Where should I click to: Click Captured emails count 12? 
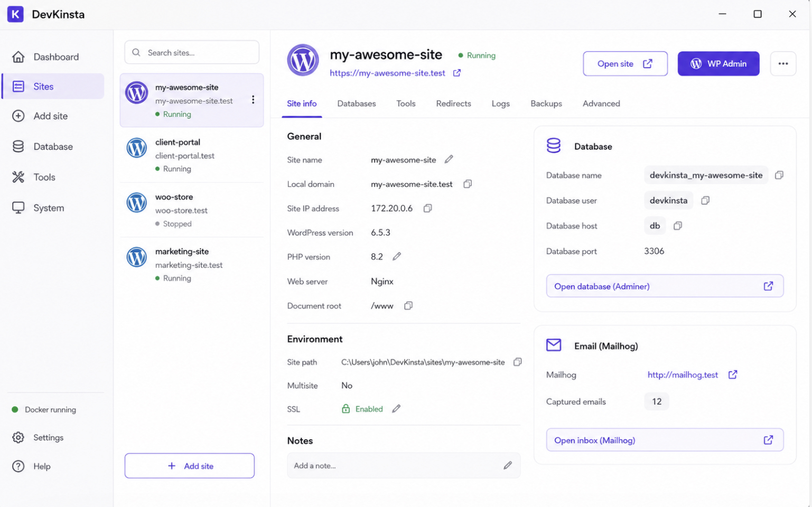[x=657, y=401]
